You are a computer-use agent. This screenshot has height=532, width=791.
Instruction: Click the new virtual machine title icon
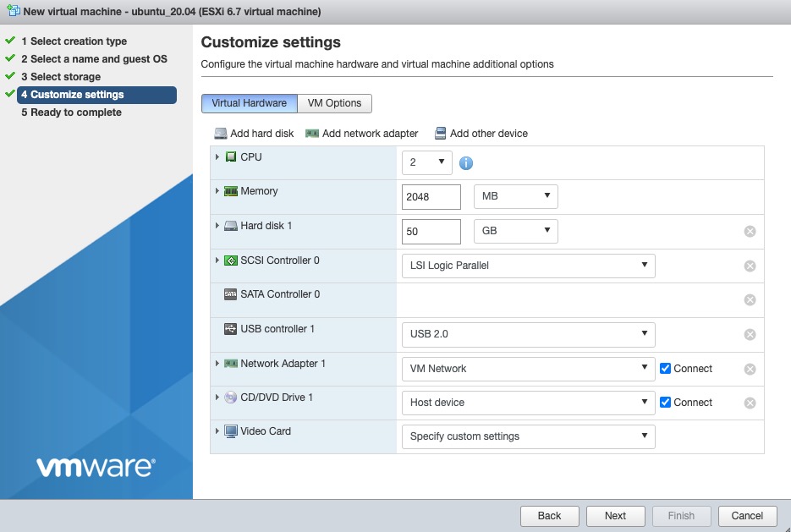point(14,11)
